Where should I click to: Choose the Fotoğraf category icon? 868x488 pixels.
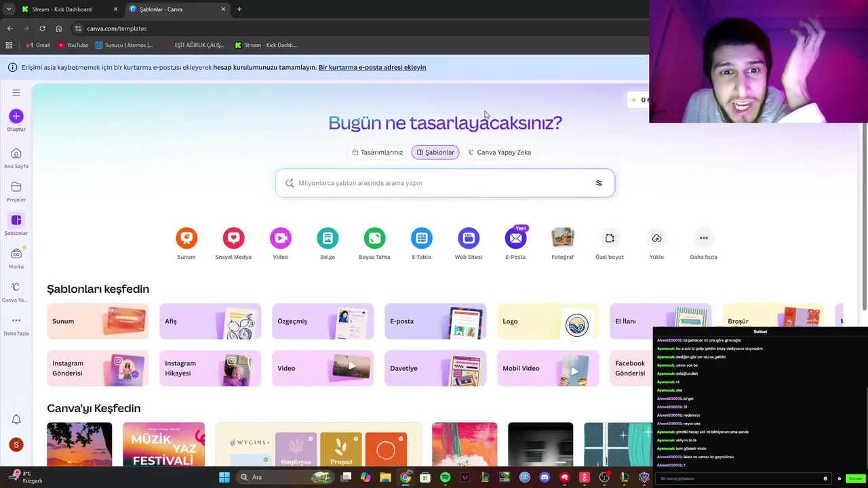click(562, 238)
